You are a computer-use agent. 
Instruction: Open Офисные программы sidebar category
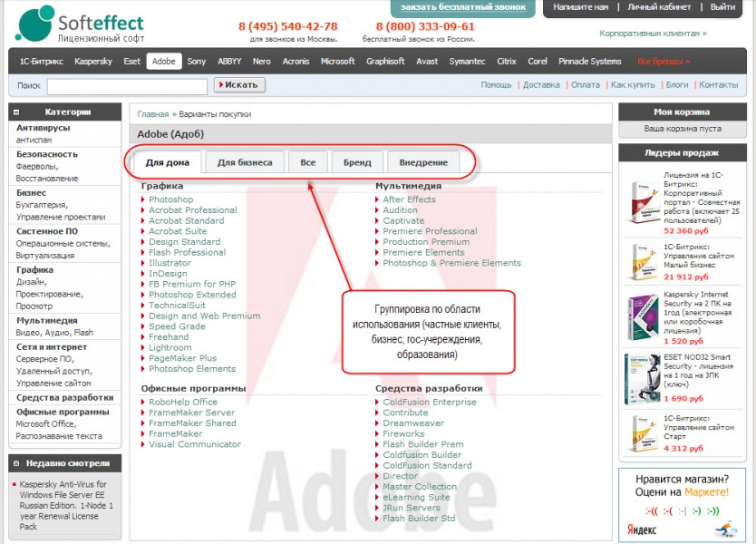[63, 413]
